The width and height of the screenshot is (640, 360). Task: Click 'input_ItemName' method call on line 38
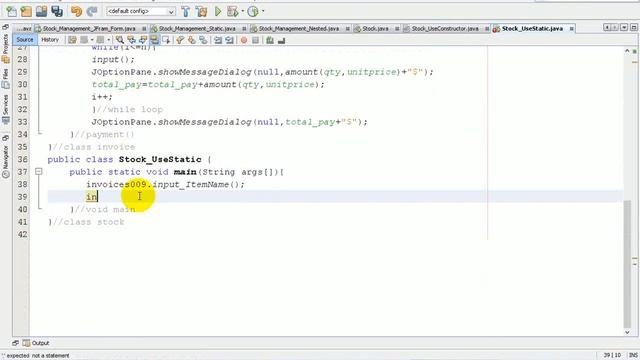coord(191,184)
